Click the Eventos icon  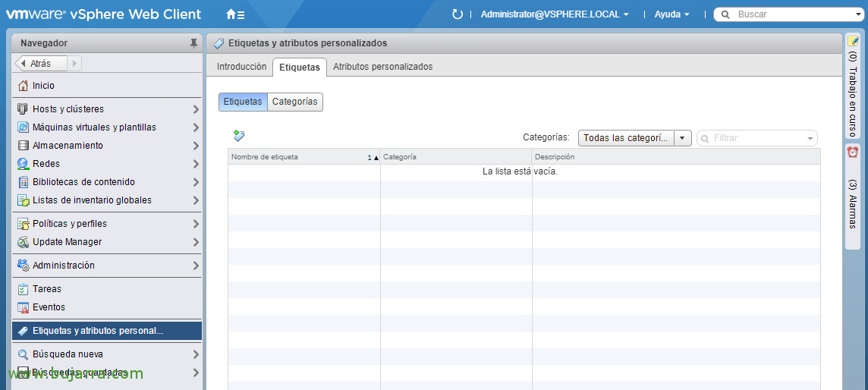click(x=23, y=307)
